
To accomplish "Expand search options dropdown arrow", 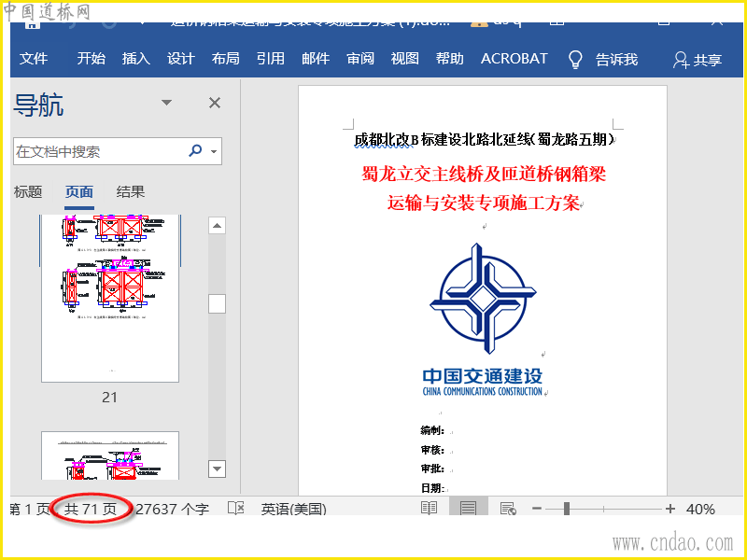I will click(214, 152).
